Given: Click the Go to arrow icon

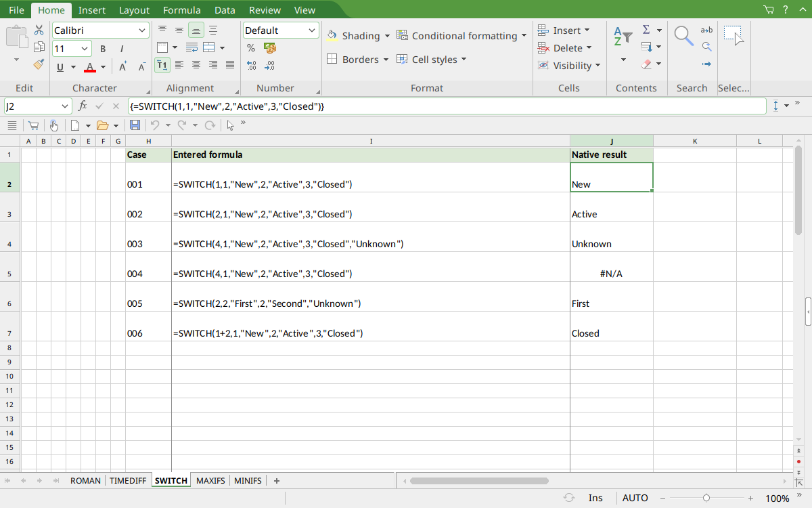Looking at the screenshot, I should tap(706, 64).
